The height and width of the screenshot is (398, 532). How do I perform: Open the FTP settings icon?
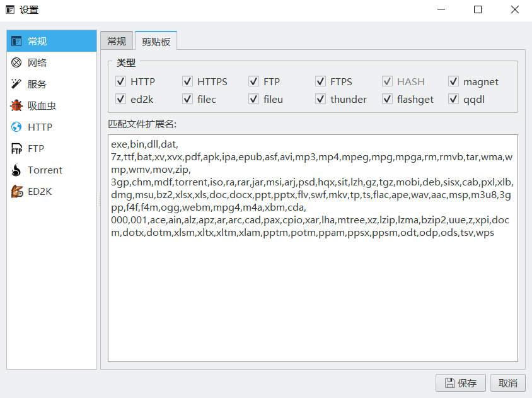pyautogui.click(x=17, y=149)
